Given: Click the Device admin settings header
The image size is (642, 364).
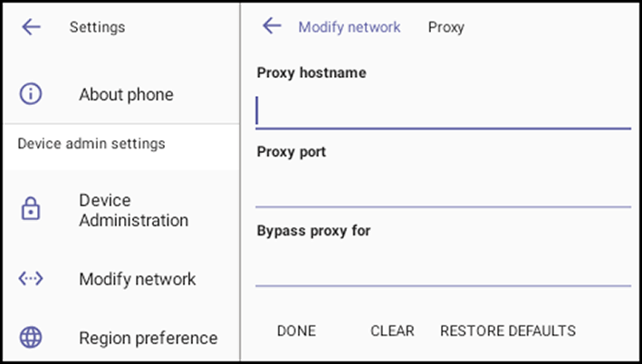Looking at the screenshot, I should pyautogui.click(x=91, y=143).
